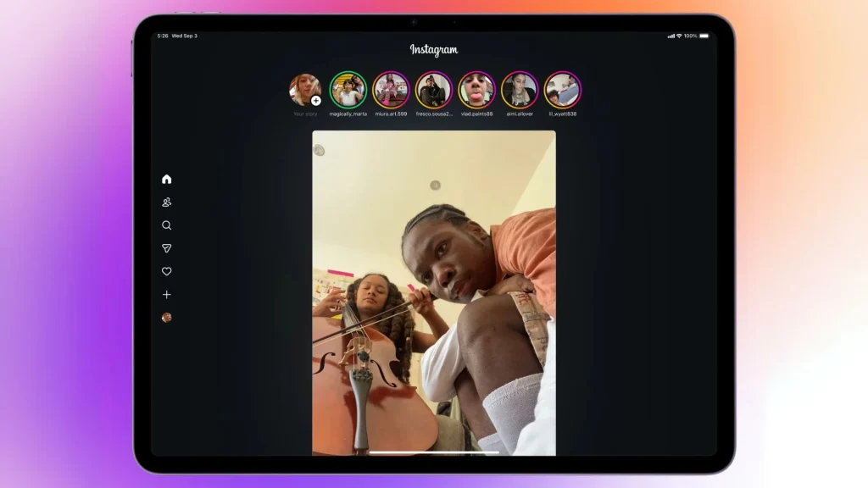Screen dimensions: 868x488
Task: Open the miura.art.599 story
Action: tap(391, 90)
